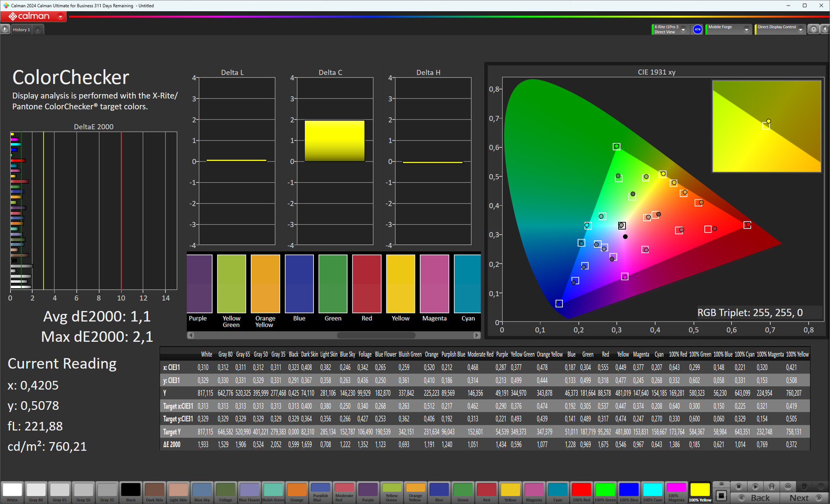Screen dimensions: 830x504
Task: Open the Calman main menu button
Action: click(x=61, y=16)
